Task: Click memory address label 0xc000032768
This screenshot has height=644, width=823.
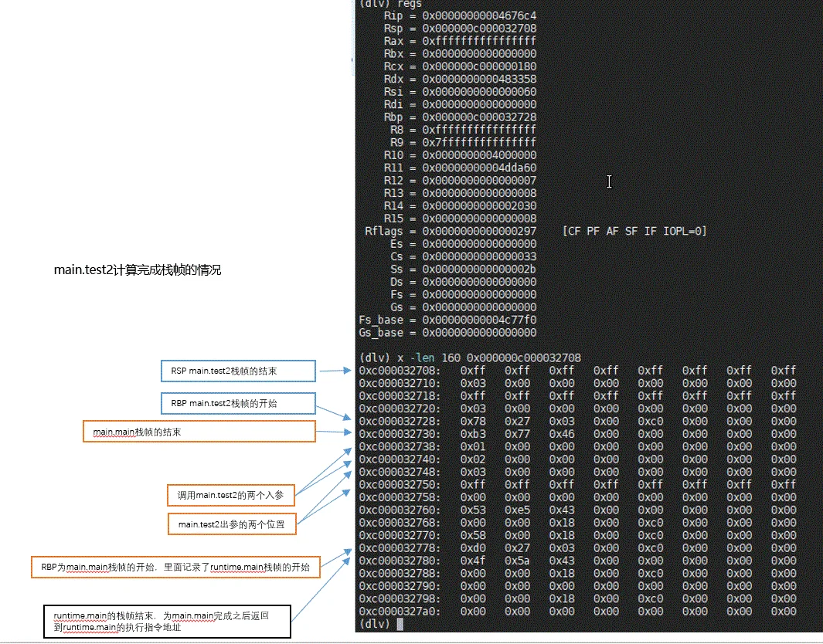Action: click(x=400, y=523)
